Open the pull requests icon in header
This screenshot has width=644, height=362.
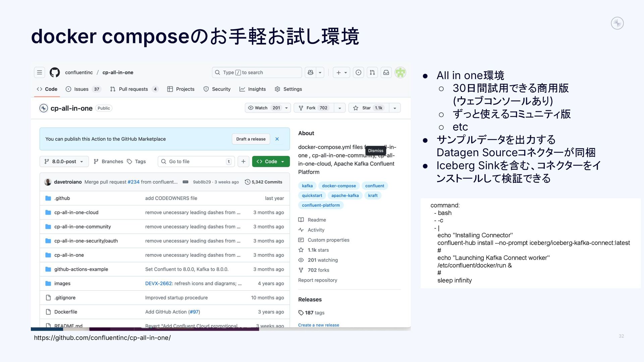pyautogui.click(x=372, y=72)
